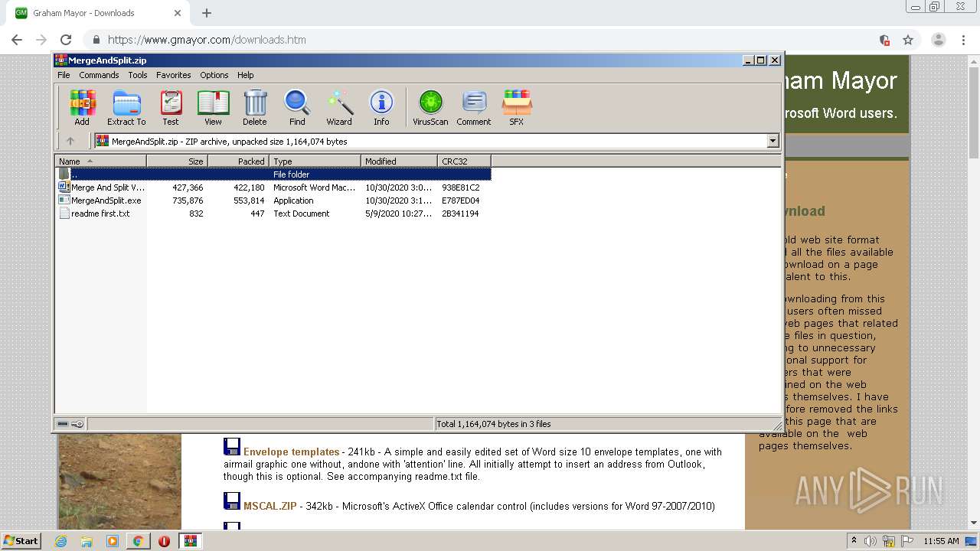Open the Tools menu
The height and width of the screenshot is (551, 980).
tap(138, 75)
